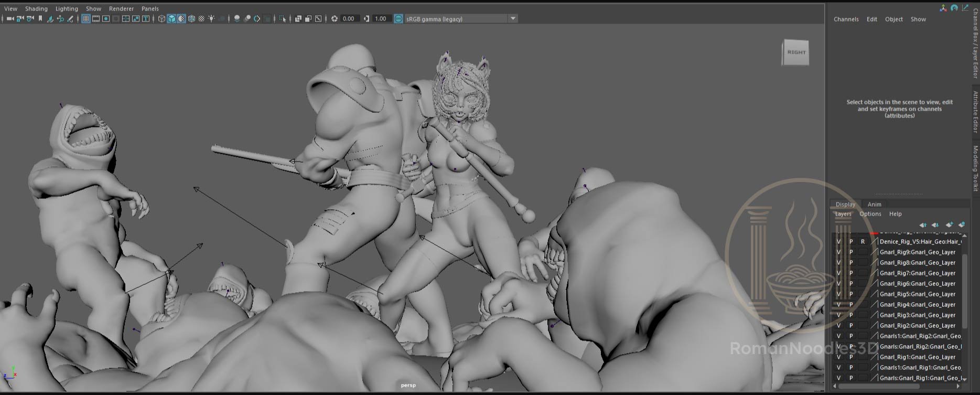Open the Lighting menu
This screenshot has width=980, height=395.
point(67,8)
